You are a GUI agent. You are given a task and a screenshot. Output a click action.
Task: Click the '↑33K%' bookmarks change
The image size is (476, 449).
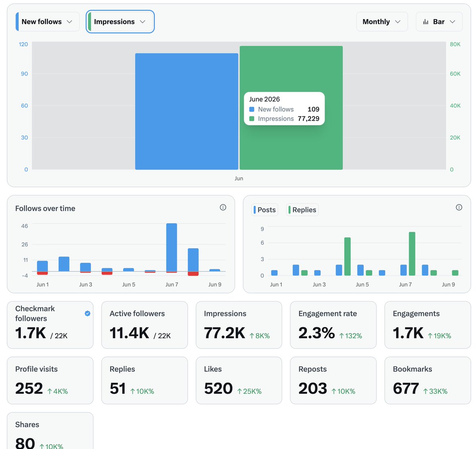click(x=435, y=391)
